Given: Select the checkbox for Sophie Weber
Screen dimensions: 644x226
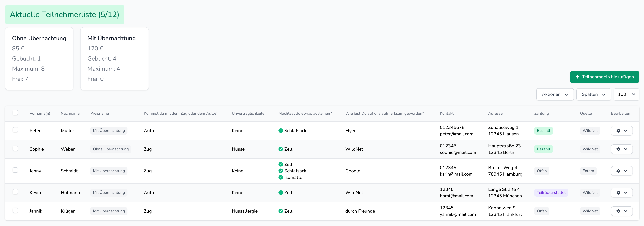Looking at the screenshot, I should [x=15, y=148].
